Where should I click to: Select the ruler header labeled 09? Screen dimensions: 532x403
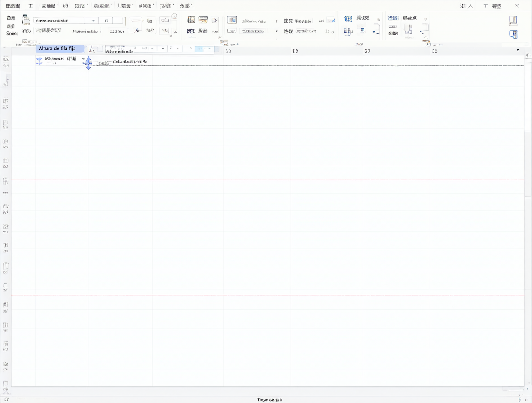(x=434, y=51)
